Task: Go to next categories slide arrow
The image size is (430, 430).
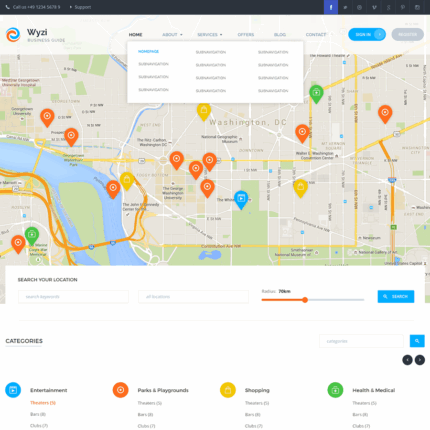Action: pyautogui.click(x=420, y=360)
